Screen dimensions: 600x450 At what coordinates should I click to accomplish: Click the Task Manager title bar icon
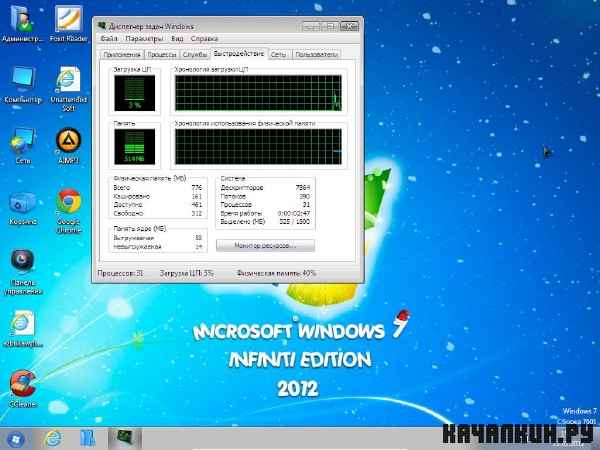(101, 26)
